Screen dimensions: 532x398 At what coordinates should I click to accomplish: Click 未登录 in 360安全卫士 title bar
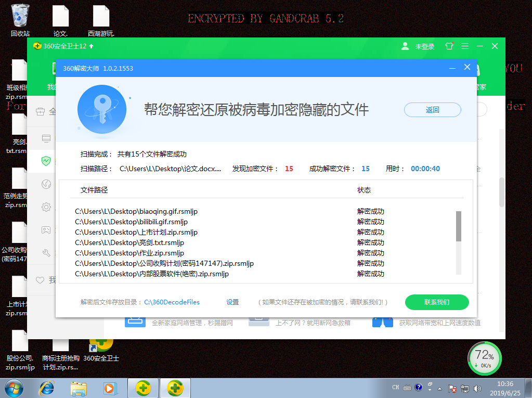425,46
